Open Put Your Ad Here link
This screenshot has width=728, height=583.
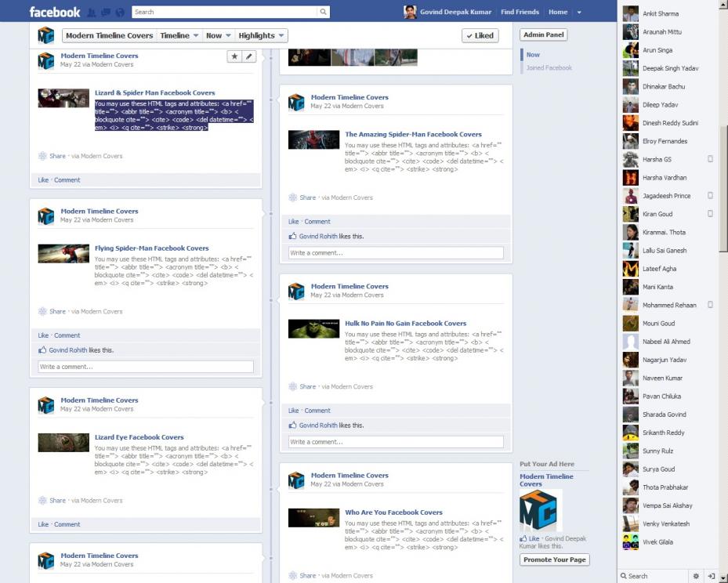click(546, 464)
